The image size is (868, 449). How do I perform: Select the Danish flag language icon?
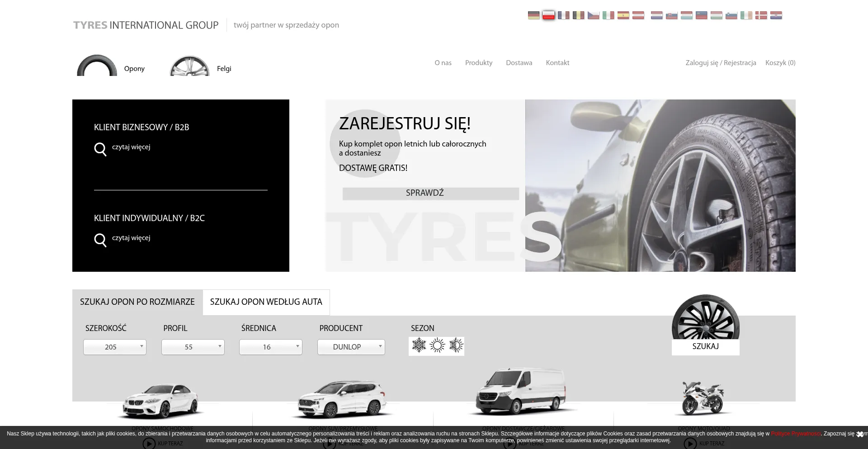tap(761, 15)
